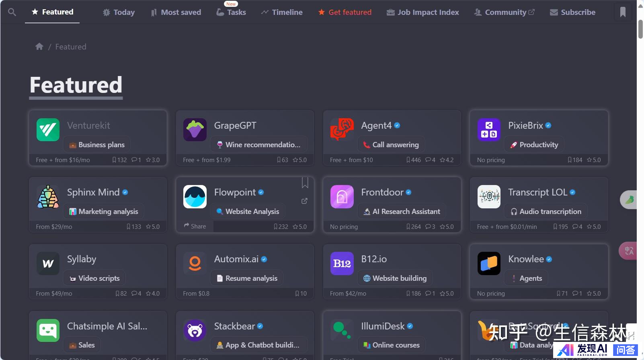
Task: Click the Featured breadcrumb text
Action: click(71, 47)
